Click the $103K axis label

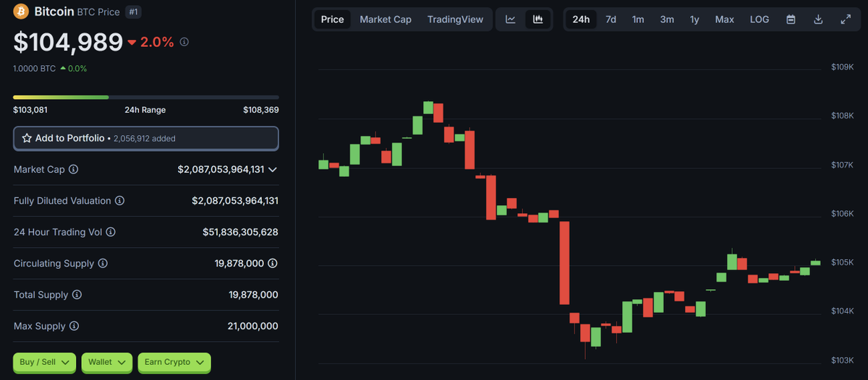click(843, 360)
